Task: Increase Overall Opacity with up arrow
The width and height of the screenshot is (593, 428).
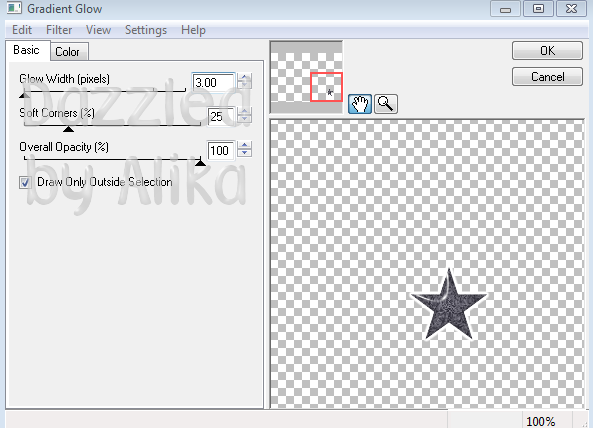Action: [x=245, y=146]
